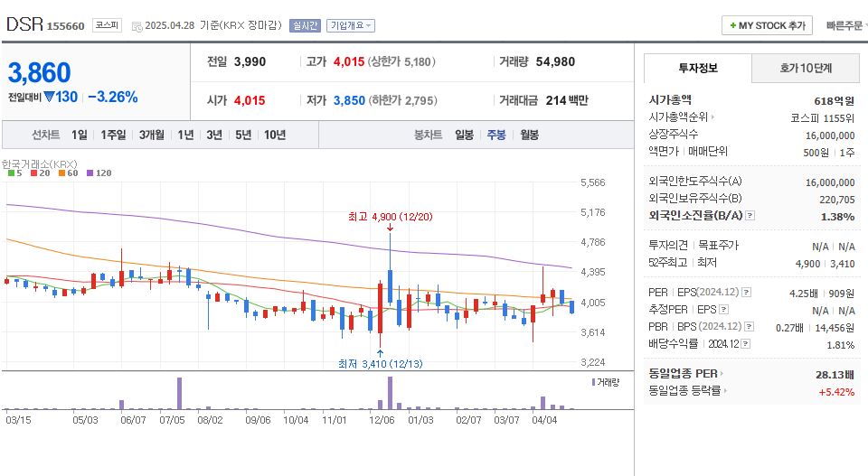Show the 일봉 daily candle chart
The image size is (868, 476).
click(x=465, y=135)
